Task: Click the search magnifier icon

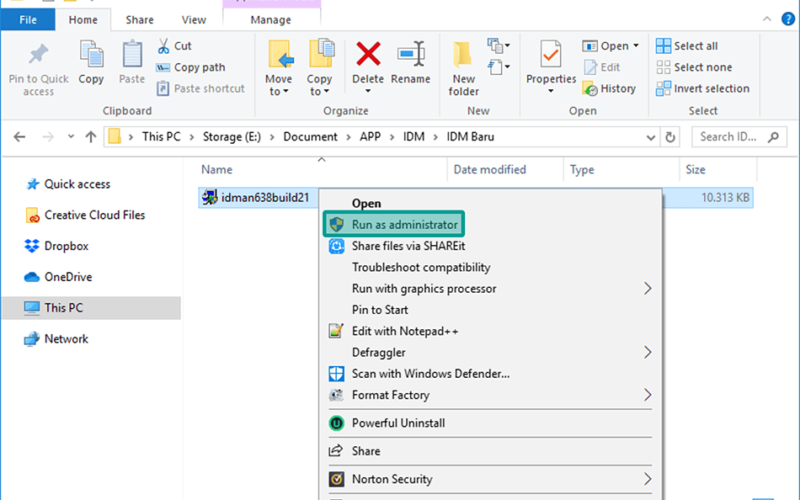Action: coord(773,137)
